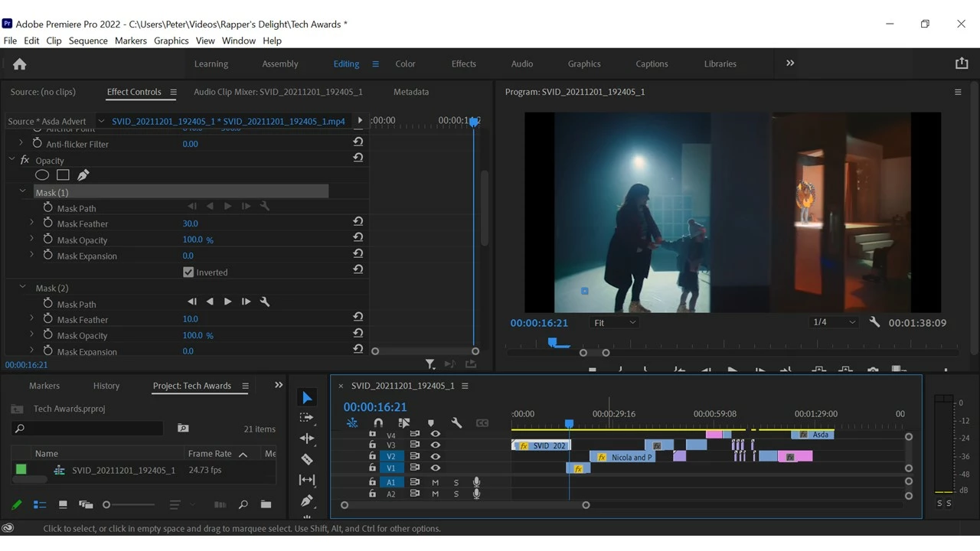Open the Fit zoom level dropdown

pyautogui.click(x=616, y=323)
